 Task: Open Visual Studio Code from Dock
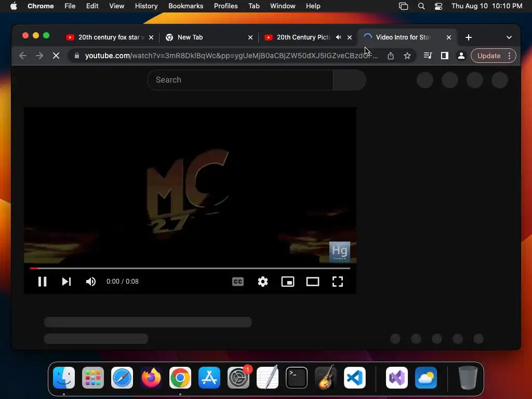pos(354,378)
